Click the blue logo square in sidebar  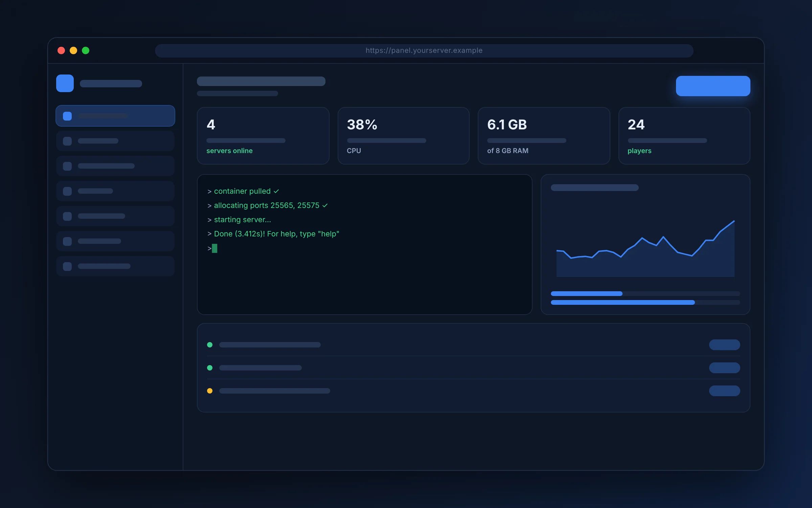(65, 83)
